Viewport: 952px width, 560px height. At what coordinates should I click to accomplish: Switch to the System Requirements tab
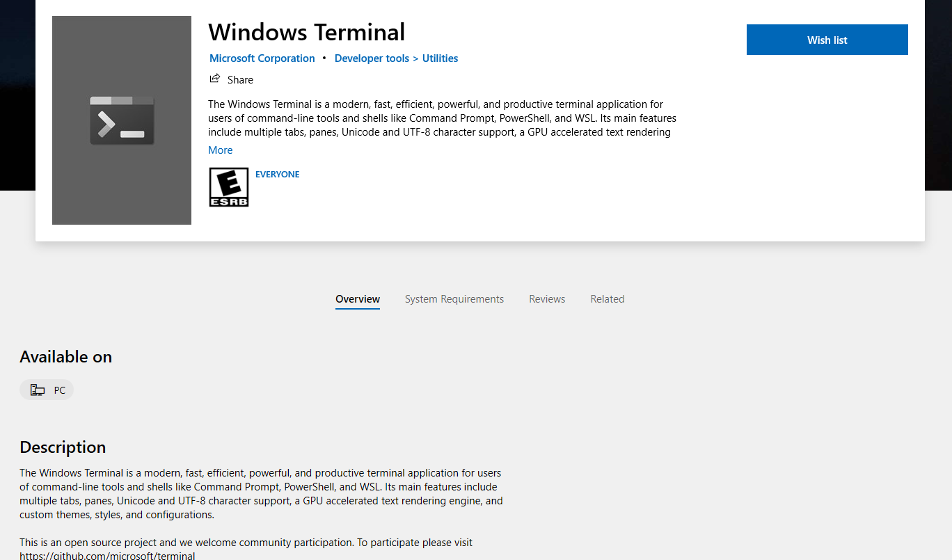click(x=454, y=299)
